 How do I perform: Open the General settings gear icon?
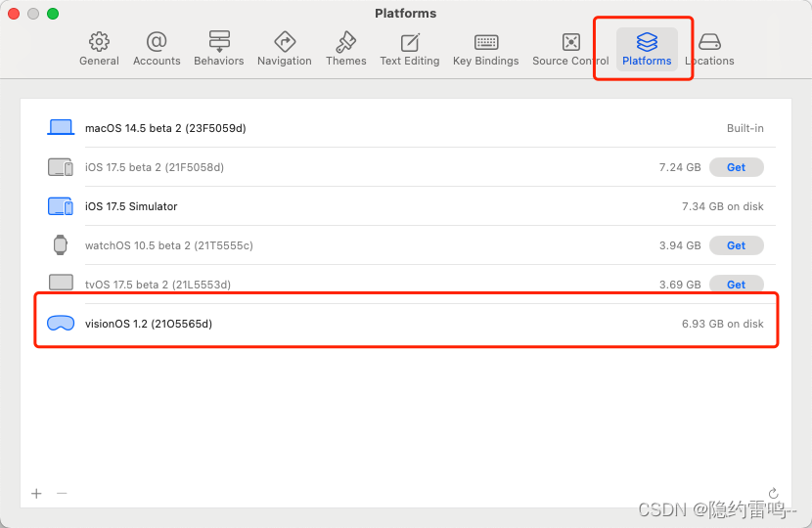point(99,41)
